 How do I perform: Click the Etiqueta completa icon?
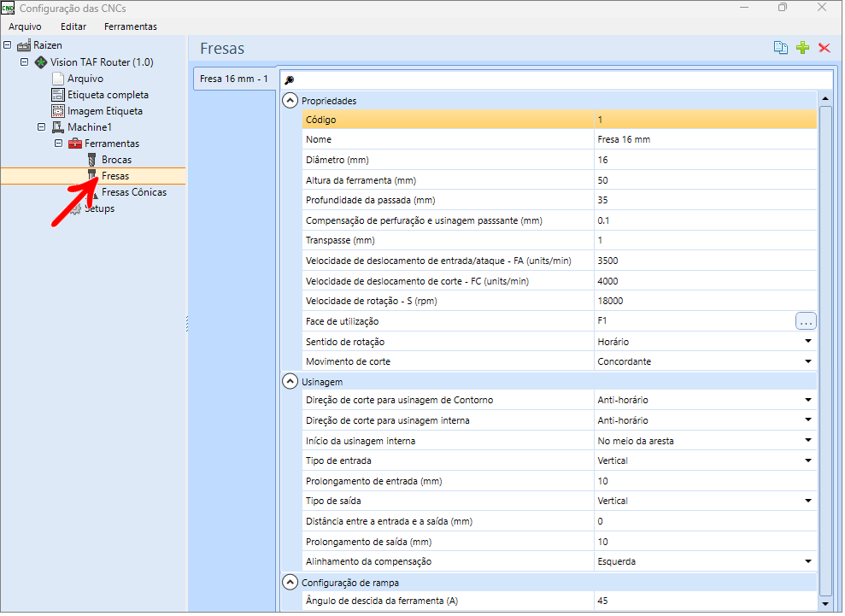(x=57, y=95)
